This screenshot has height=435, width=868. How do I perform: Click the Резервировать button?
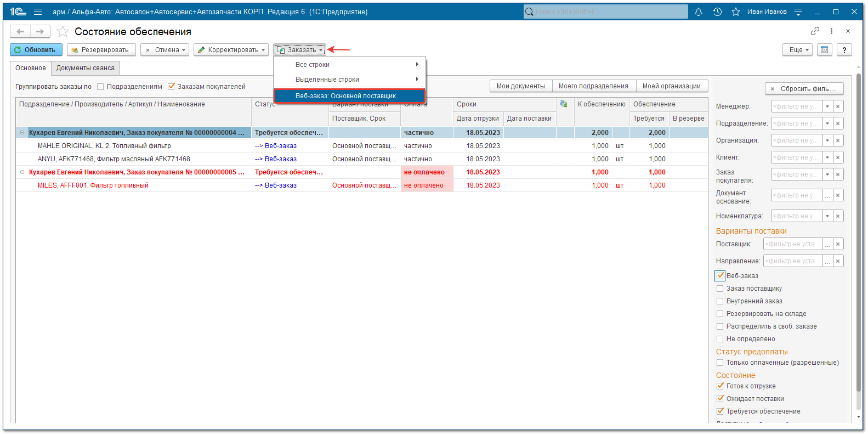coord(101,50)
